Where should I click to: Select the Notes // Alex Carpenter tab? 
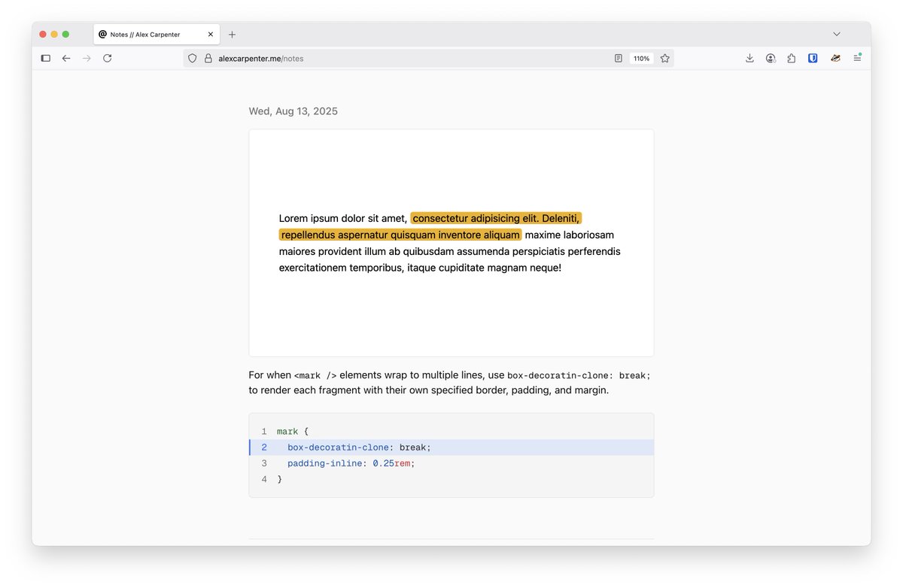pyautogui.click(x=150, y=34)
